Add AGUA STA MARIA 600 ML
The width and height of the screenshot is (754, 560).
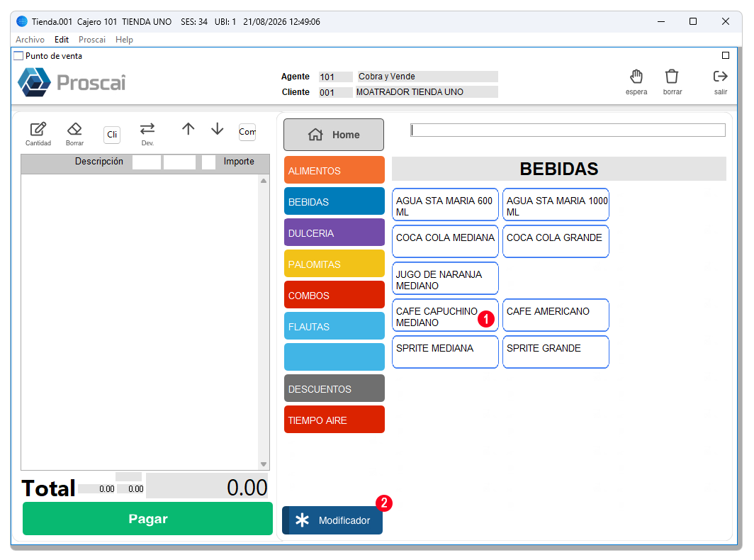tap(445, 205)
